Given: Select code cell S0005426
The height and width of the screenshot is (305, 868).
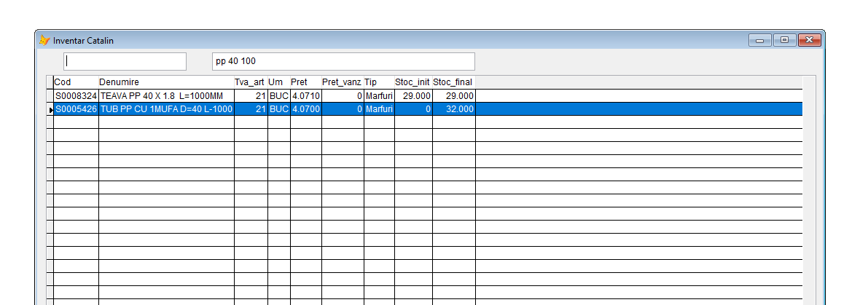Looking at the screenshot, I should pos(76,109).
